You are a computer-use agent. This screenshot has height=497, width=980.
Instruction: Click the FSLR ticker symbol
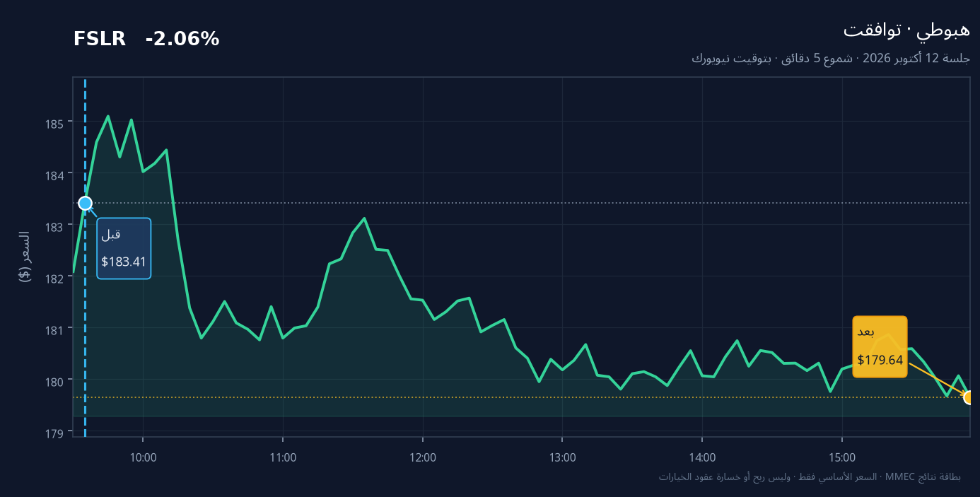coord(99,40)
